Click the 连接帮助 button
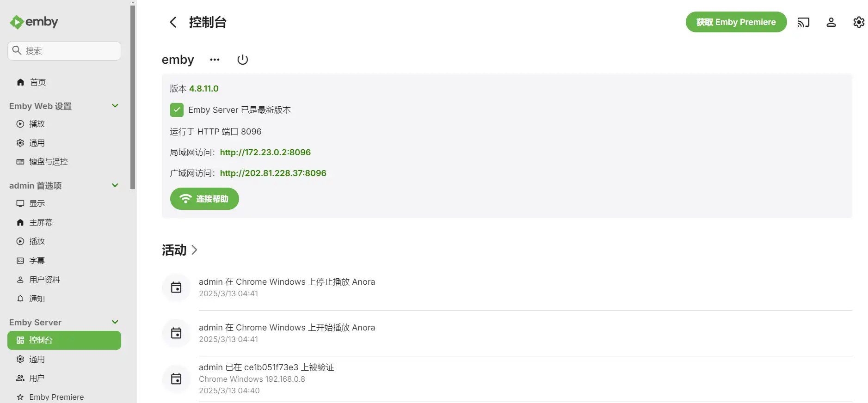The height and width of the screenshot is (403, 868). [204, 199]
